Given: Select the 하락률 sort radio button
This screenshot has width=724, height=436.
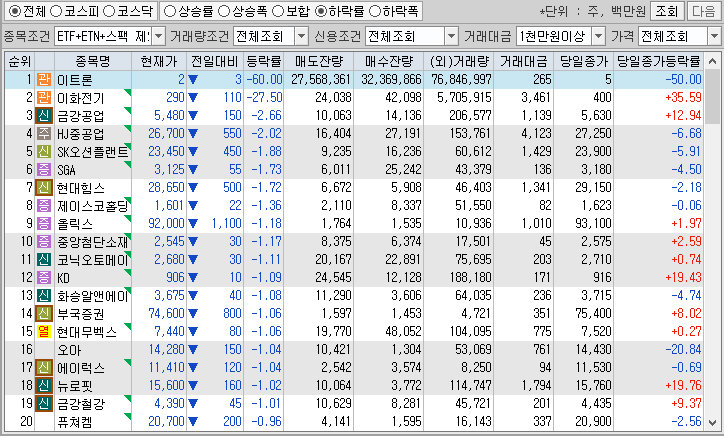Looking at the screenshot, I should pos(320,11).
